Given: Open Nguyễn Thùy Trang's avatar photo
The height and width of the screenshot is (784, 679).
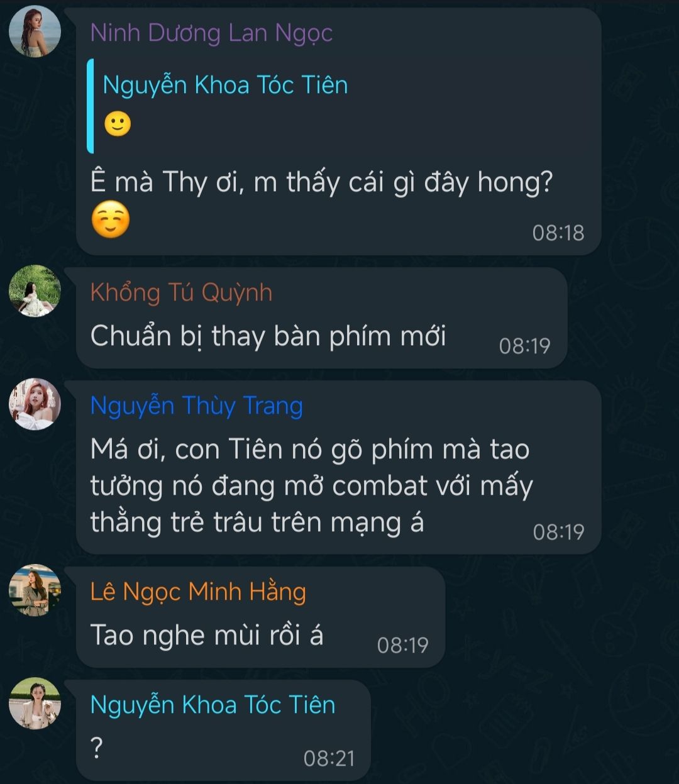Looking at the screenshot, I should click(35, 404).
